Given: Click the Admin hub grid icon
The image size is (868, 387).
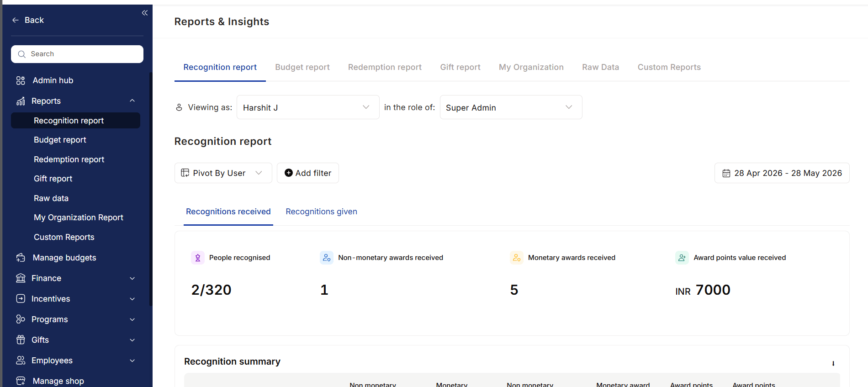Looking at the screenshot, I should pos(21,80).
